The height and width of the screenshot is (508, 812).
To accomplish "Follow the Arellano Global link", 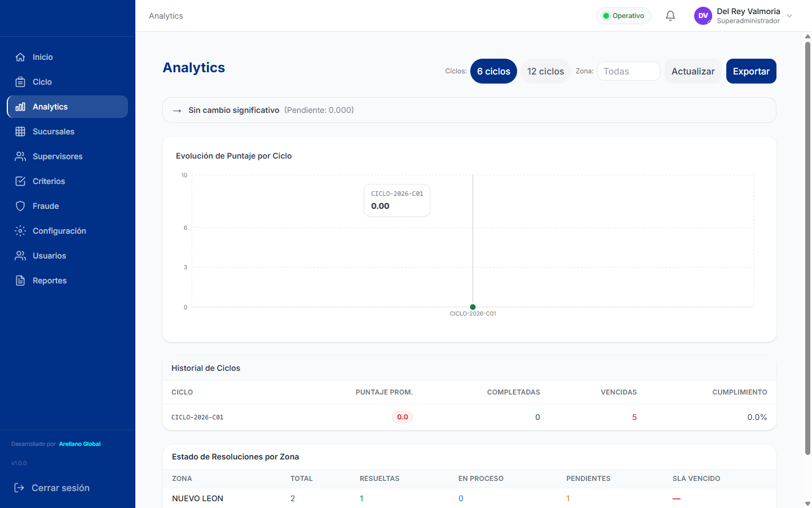I will pyautogui.click(x=80, y=444).
